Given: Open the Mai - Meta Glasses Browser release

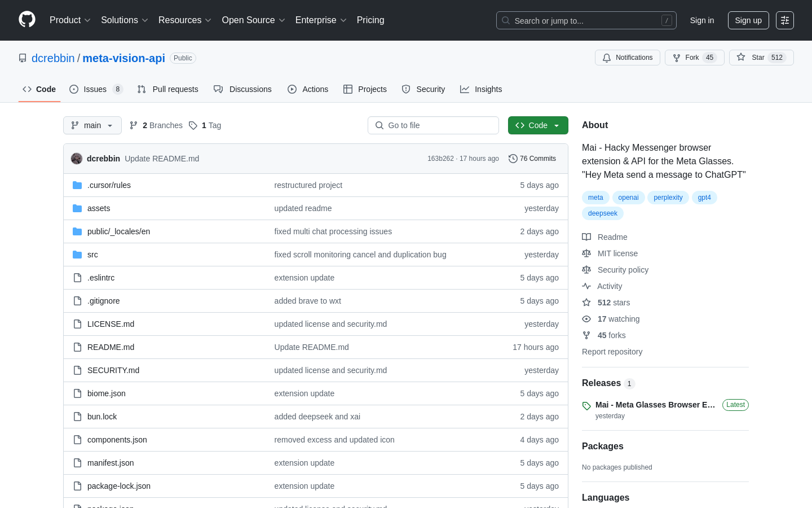Looking at the screenshot, I should (x=655, y=405).
